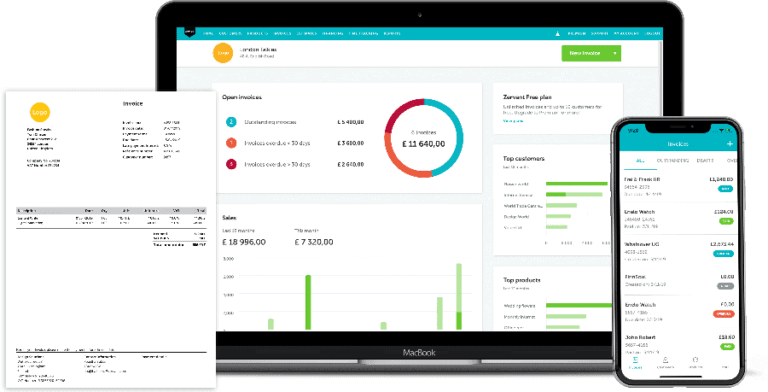This screenshot has height=392, width=768.
Task: Click Design World bar in Top customers
Action: click(558, 216)
